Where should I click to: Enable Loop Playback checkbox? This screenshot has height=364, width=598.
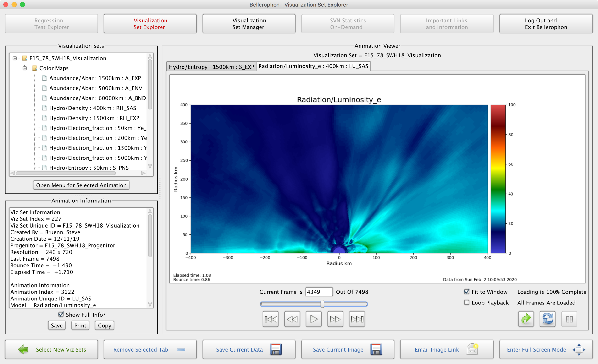[x=466, y=302]
